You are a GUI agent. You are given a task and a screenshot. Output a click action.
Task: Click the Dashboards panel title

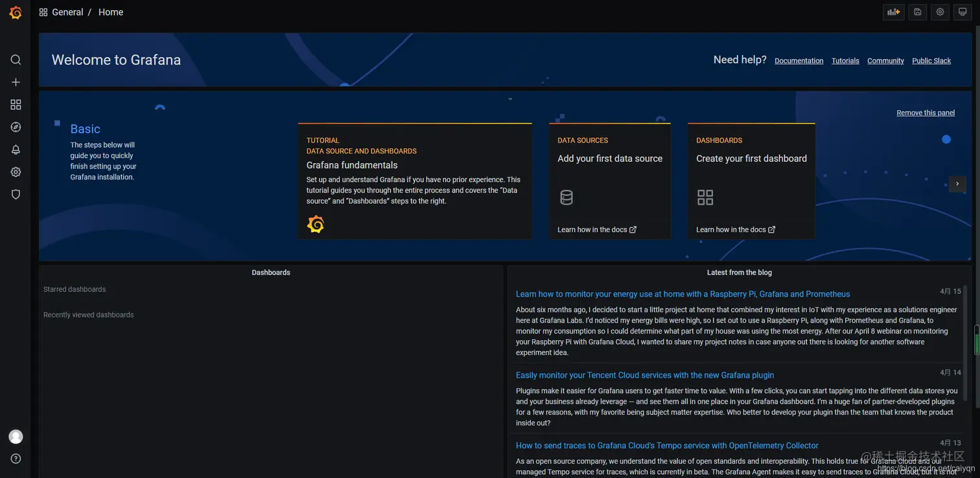click(271, 273)
